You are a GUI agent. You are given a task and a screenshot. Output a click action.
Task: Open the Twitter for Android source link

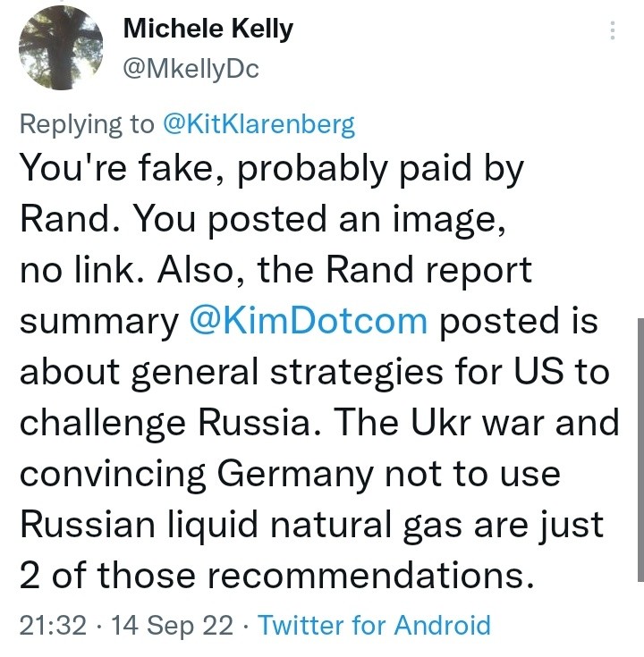(374, 625)
